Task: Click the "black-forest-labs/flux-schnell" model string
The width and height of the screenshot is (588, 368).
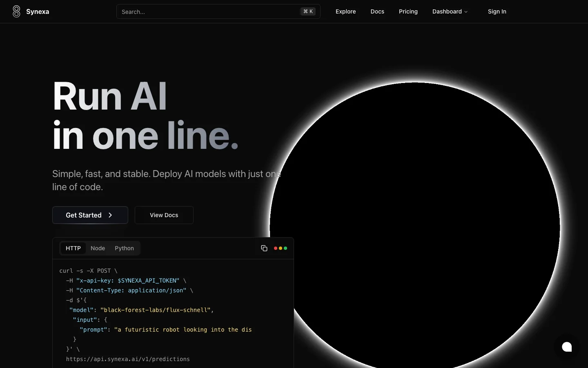Action: (156, 310)
